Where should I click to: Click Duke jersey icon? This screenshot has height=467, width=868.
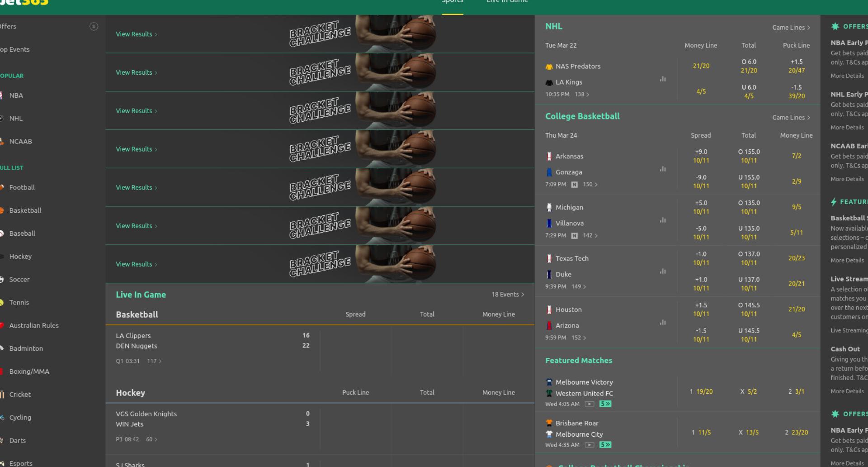[x=549, y=275]
